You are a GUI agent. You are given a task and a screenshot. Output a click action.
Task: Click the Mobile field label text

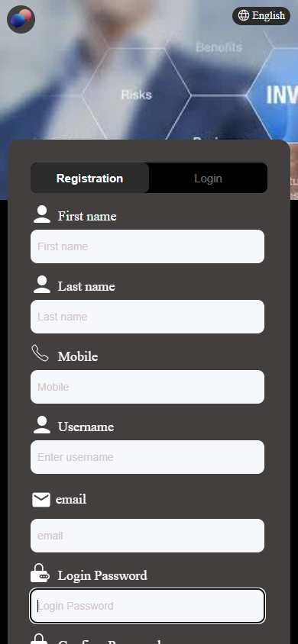78,356
